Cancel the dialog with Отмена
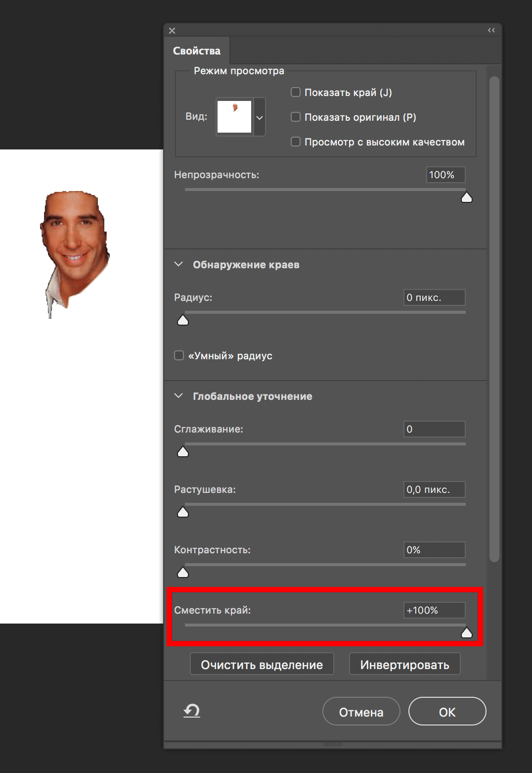The image size is (532, 773). click(361, 711)
